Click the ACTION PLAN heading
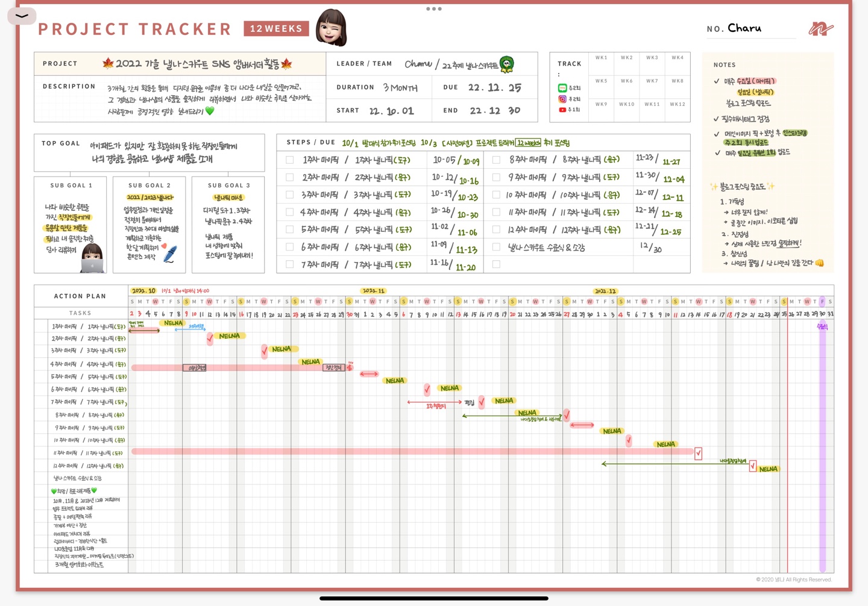Viewport: 868px width, 606px height. [80, 296]
